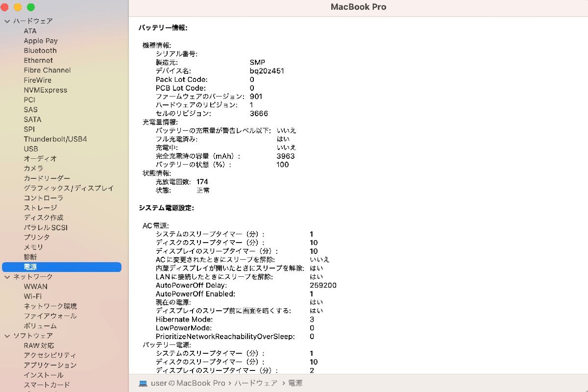
Task: Select PCI in the sidebar
Action: tap(29, 100)
